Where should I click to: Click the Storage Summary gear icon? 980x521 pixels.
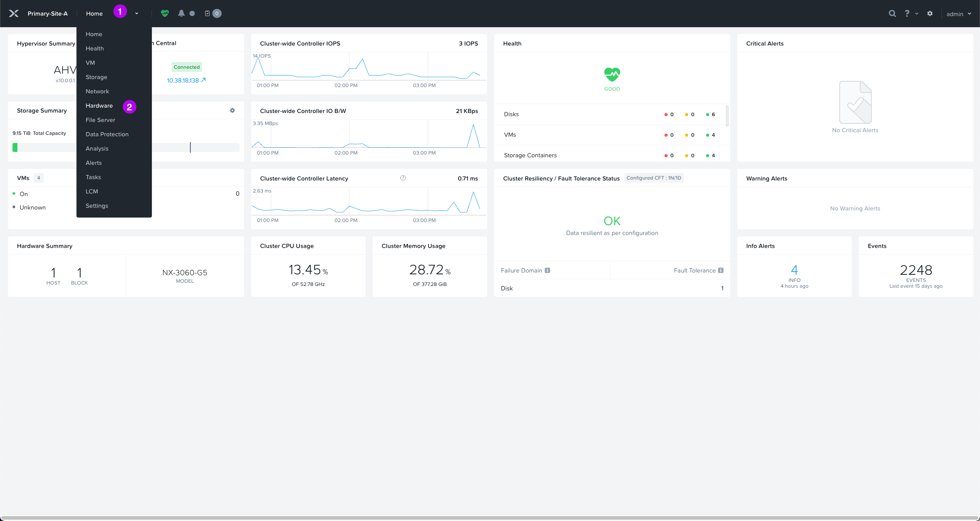click(x=232, y=110)
